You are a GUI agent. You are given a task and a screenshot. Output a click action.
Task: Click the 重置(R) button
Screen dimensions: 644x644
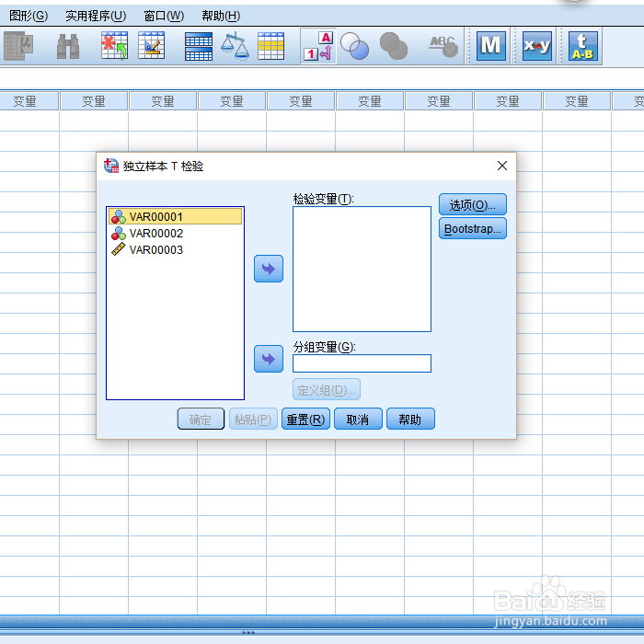[x=305, y=419]
